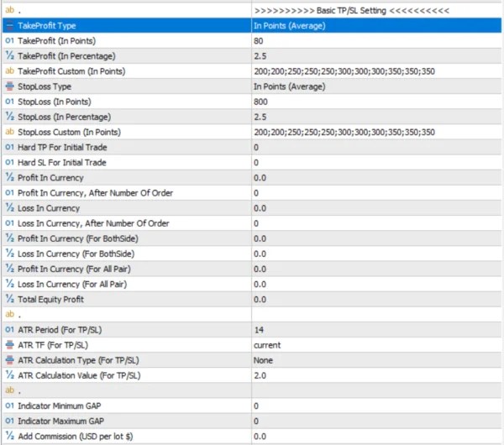Click the string icon beside the Basic TP/SL Setting header
The width and height of the screenshot is (504, 445).
coord(10,10)
